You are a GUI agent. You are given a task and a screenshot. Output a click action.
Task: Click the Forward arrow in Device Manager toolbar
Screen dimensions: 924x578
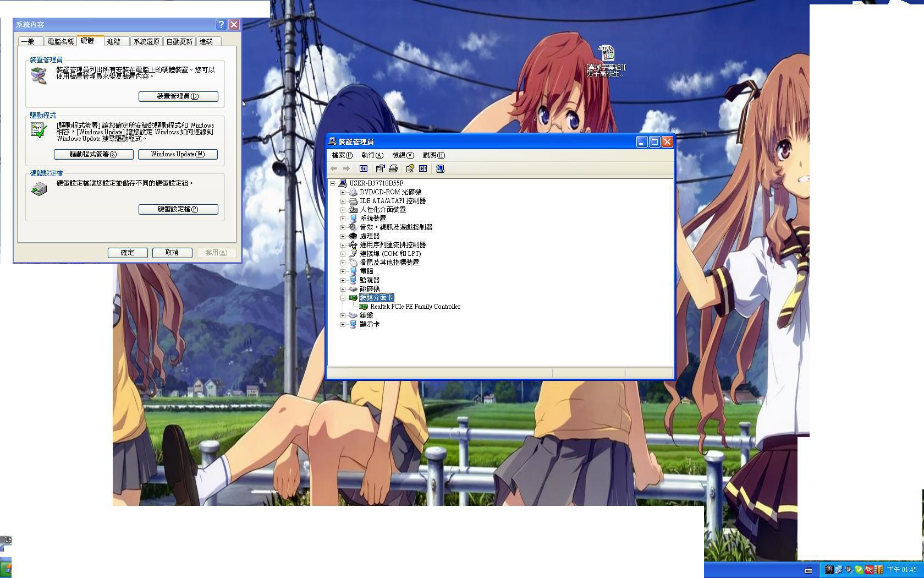coord(346,168)
